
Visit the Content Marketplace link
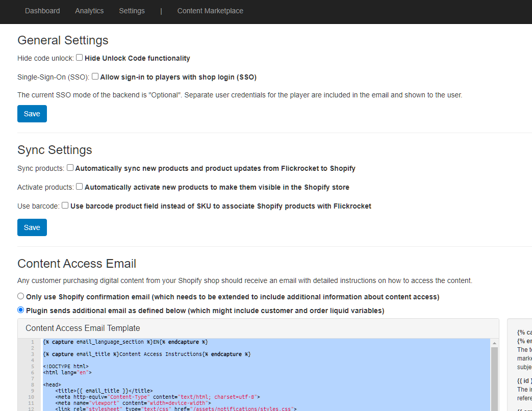[210, 11]
